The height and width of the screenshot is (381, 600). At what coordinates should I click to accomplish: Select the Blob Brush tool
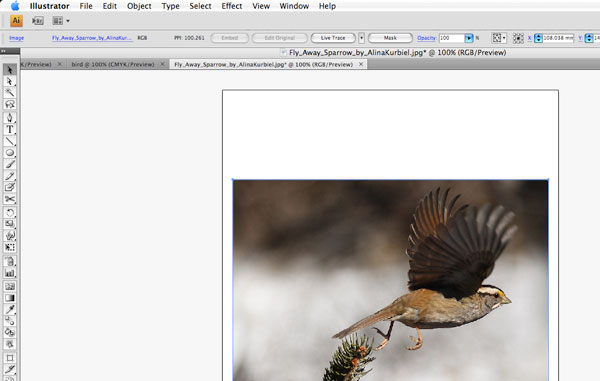coord(10,187)
